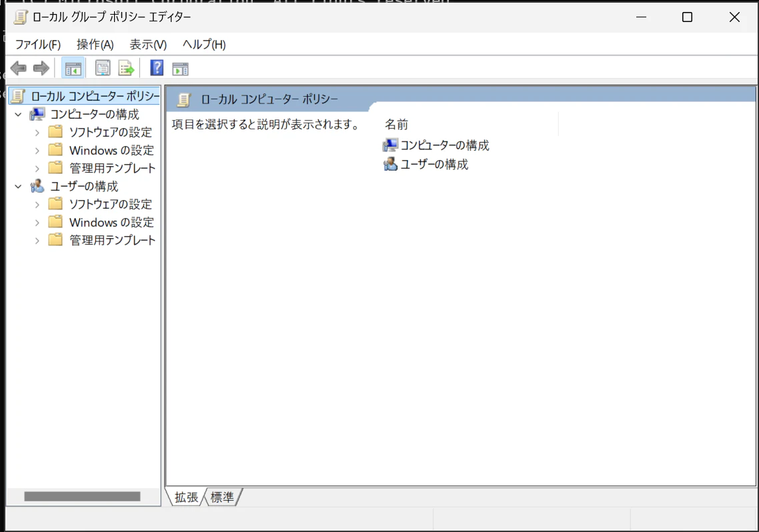Viewport: 759px width, 532px height.
Task: Click the Properties toolbar icon
Action: (103, 68)
